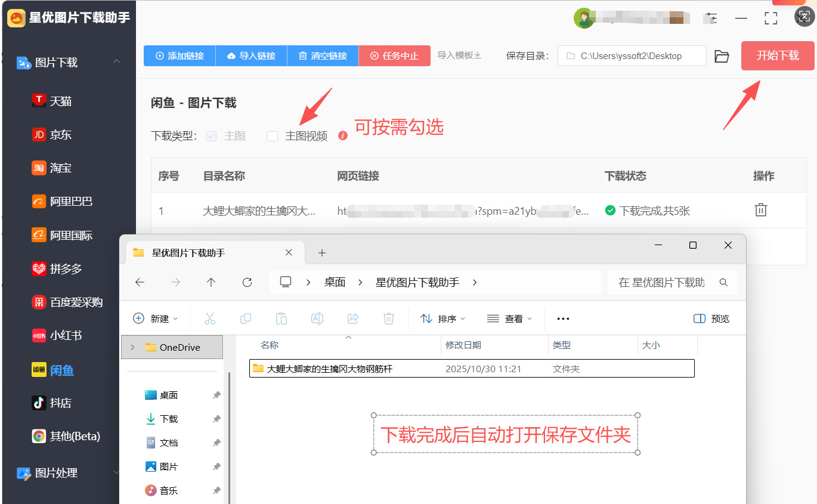Click the Share icon in Explorer toolbar
Image resolution: width=817 pixels, height=504 pixels.
click(353, 319)
